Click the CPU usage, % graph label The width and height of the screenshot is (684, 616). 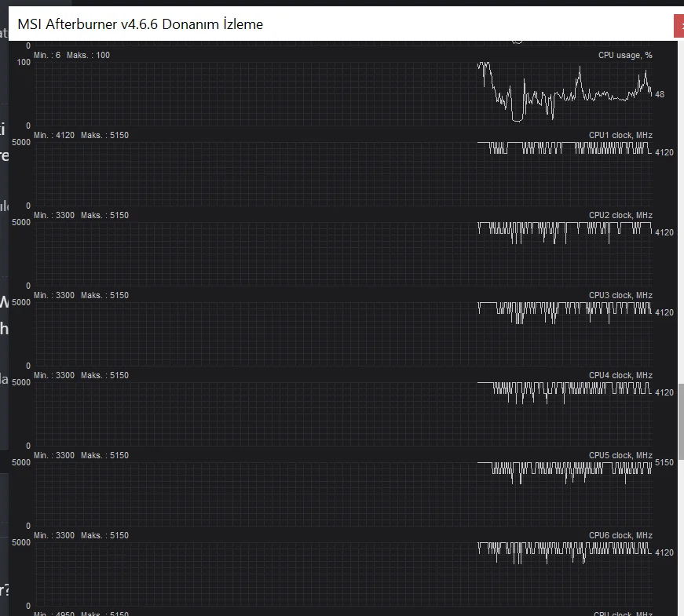tap(625, 56)
